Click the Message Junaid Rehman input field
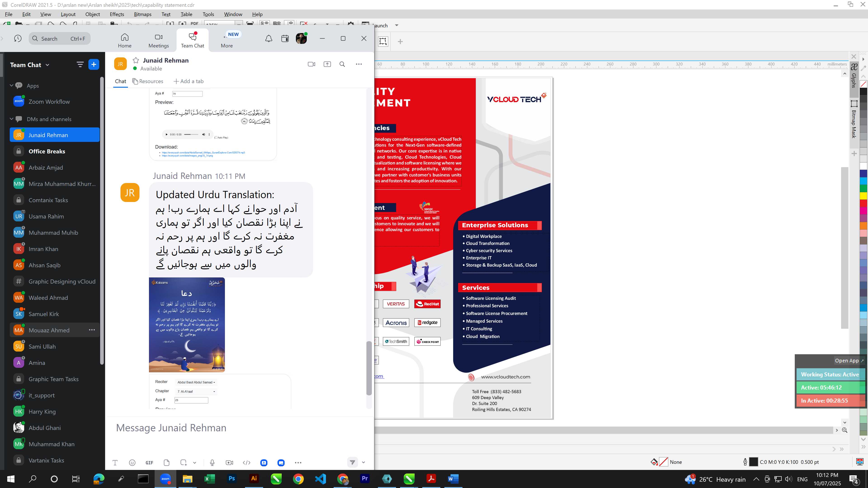Screen dimensions: 868x488 (239, 428)
